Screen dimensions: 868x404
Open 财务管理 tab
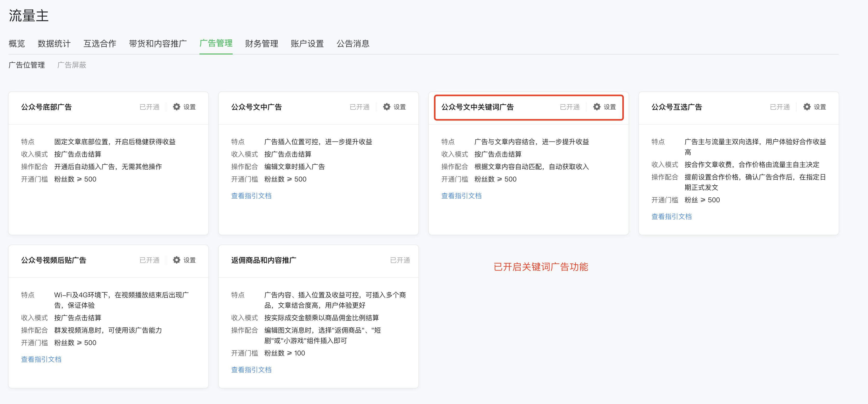coord(261,44)
